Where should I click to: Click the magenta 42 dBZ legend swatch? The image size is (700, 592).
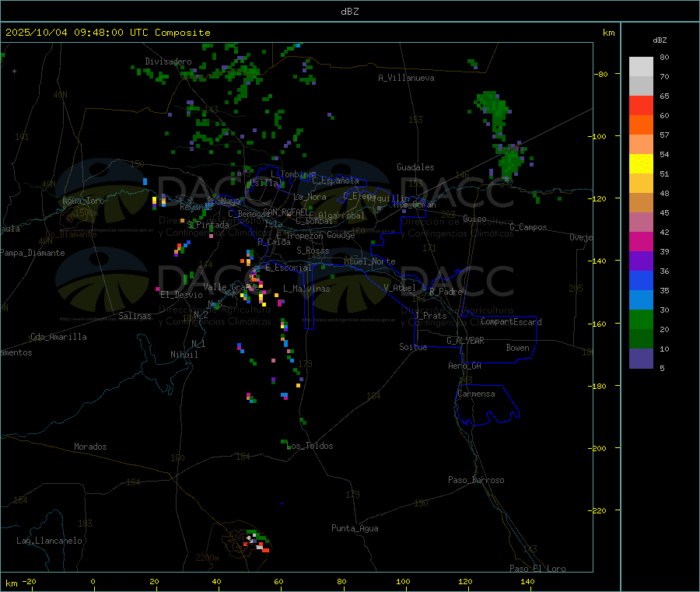(641, 241)
